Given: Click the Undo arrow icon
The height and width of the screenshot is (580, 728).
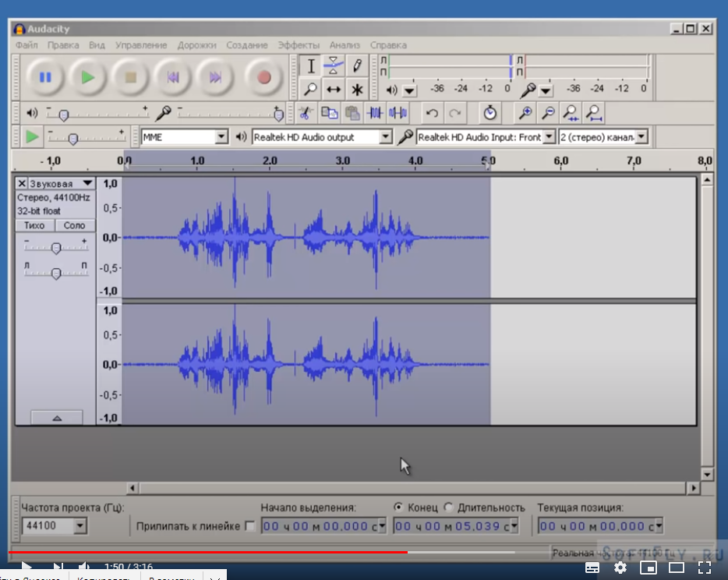Looking at the screenshot, I should 432,113.
